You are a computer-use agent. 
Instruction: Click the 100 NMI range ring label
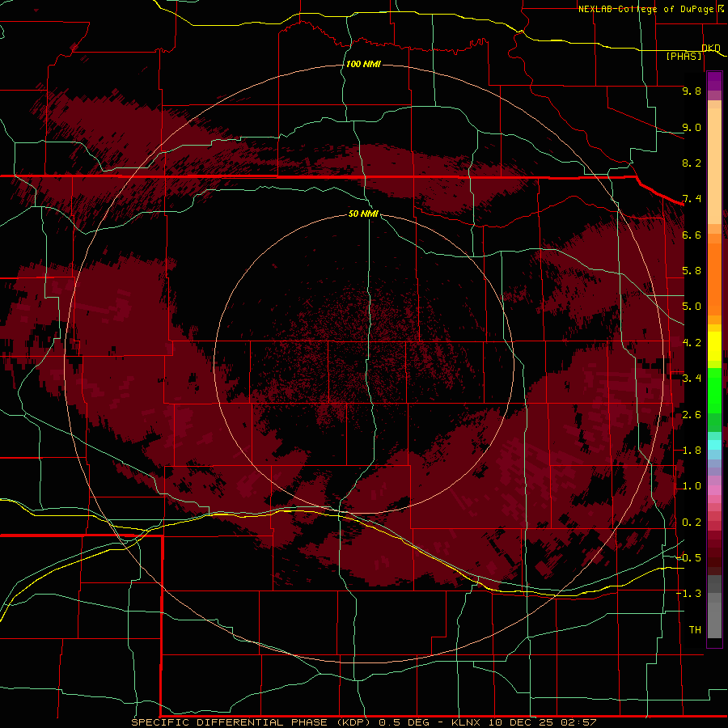[363, 64]
